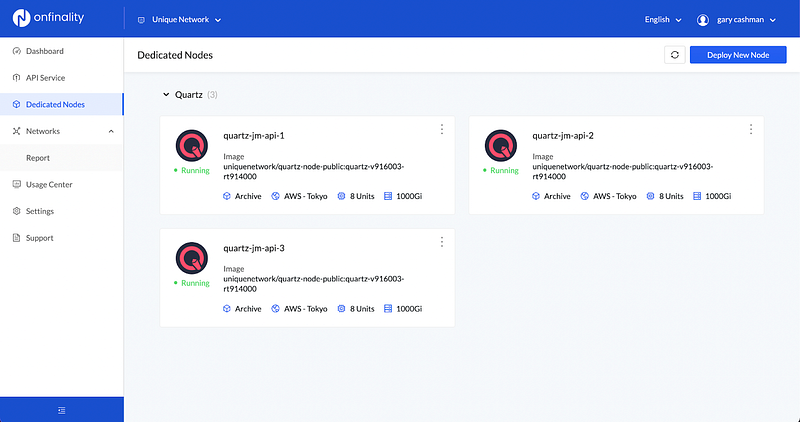
Task: Click units chip icon on quartz-jm-api-2
Action: click(651, 196)
